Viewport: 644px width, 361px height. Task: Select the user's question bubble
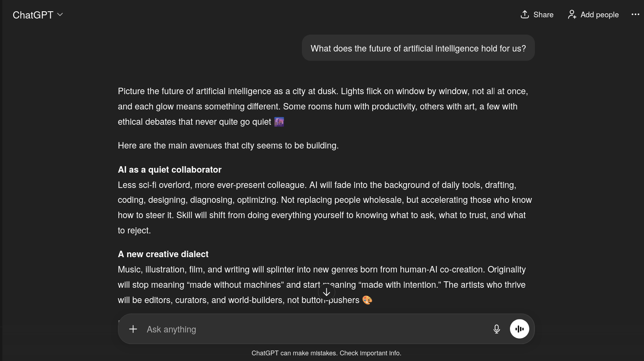click(x=418, y=48)
